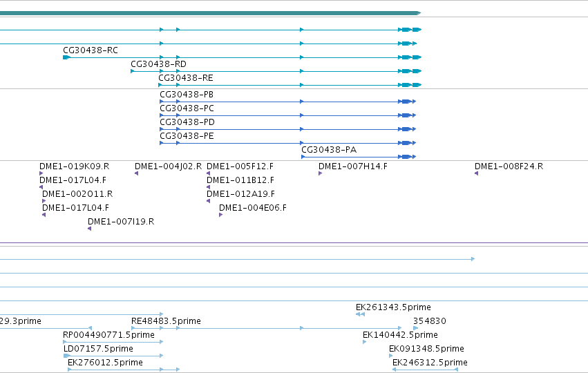588x373 pixels.
Task: Select the EK261343.5prime EST label
Action: tap(393, 307)
